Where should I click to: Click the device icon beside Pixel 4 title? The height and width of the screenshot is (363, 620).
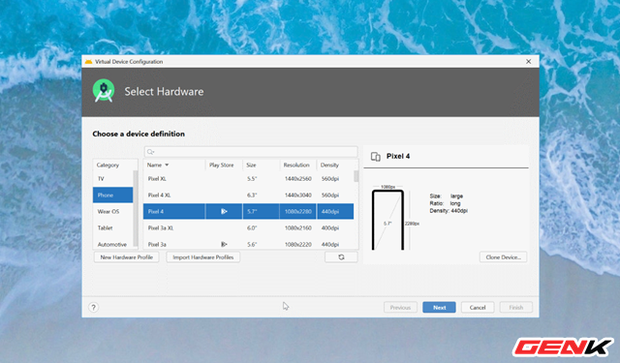[x=375, y=157]
